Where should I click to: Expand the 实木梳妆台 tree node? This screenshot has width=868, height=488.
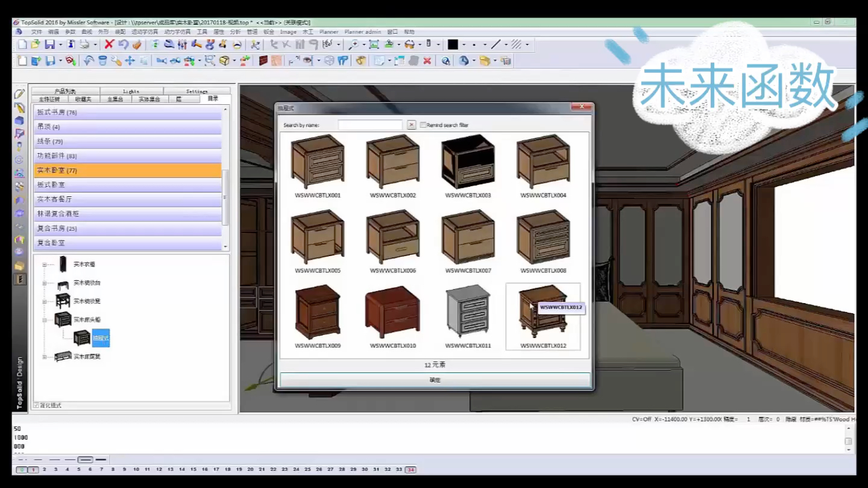(x=44, y=283)
